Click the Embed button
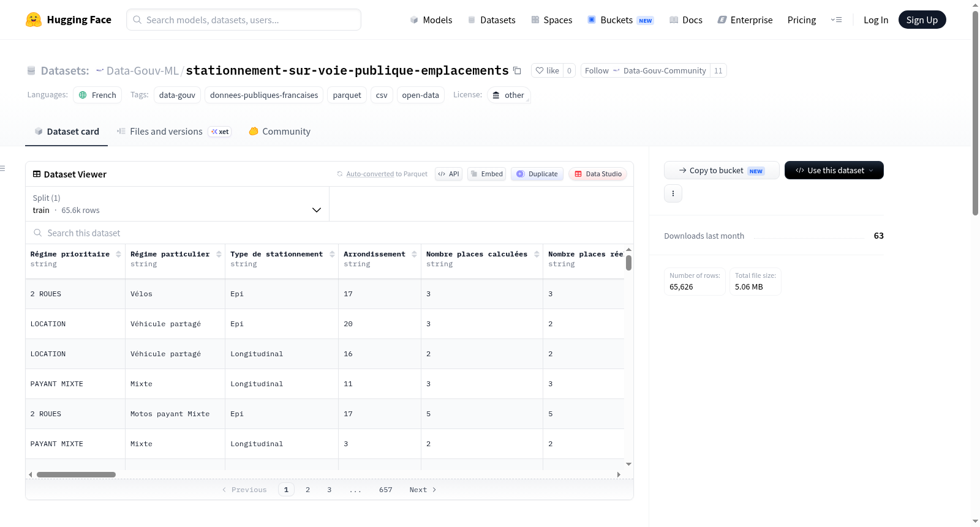This screenshot has height=527, width=980. [487, 174]
